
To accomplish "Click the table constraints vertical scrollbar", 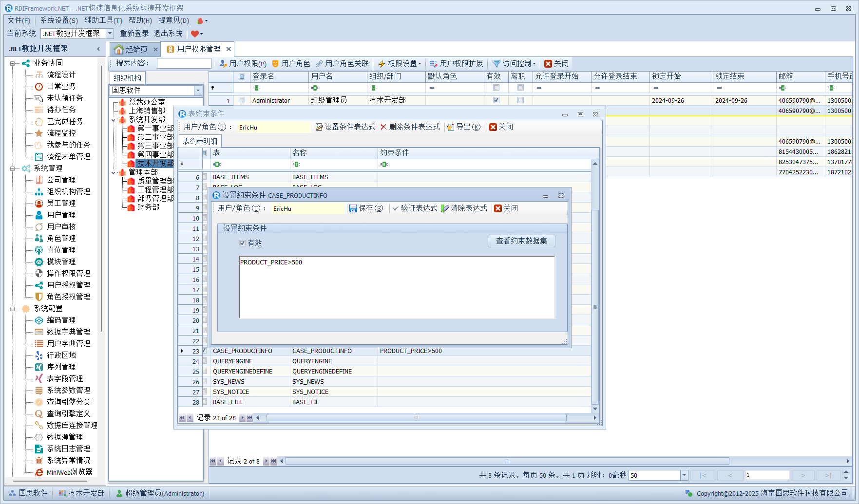I will pos(595,307).
